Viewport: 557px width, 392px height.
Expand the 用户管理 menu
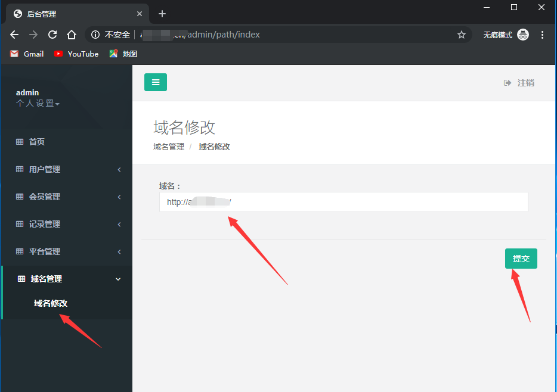[x=67, y=169]
